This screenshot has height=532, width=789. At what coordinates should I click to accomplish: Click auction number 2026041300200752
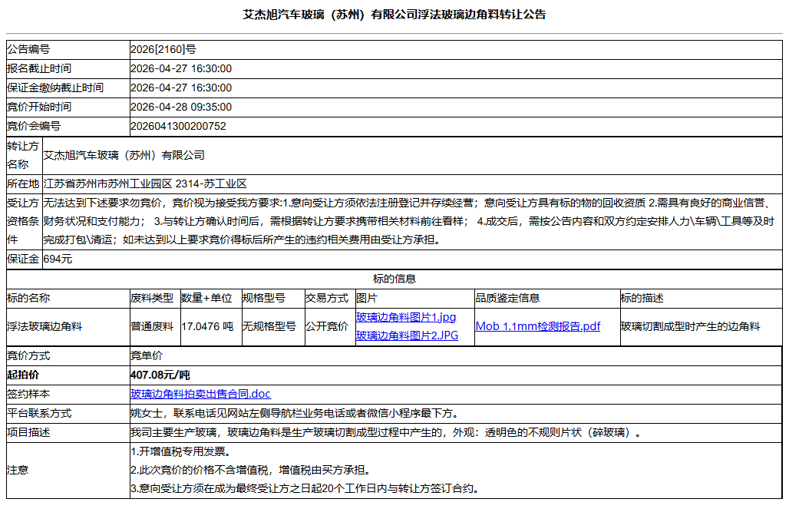coord(179,126)
